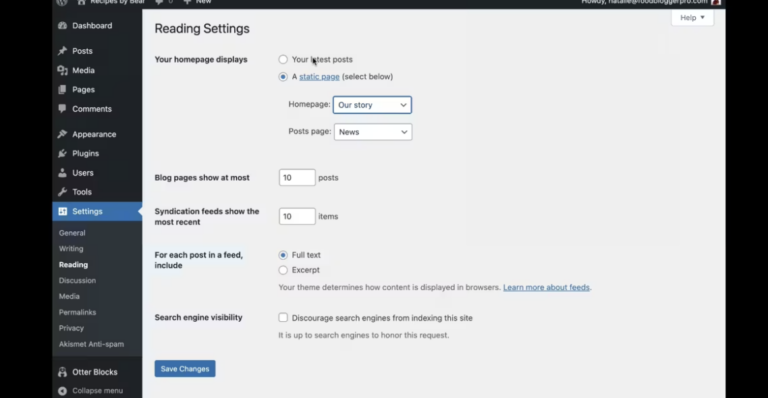Click the Collapse menu arrow icon
Viewport: 768px width, 398px height.
tap(62, 391)
